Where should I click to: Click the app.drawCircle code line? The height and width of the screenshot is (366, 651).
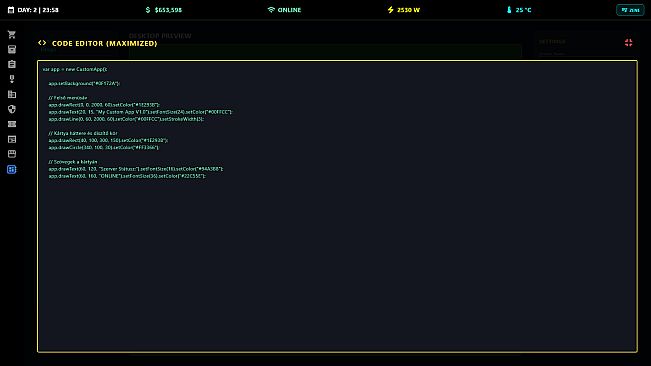(x=103, y=147)
